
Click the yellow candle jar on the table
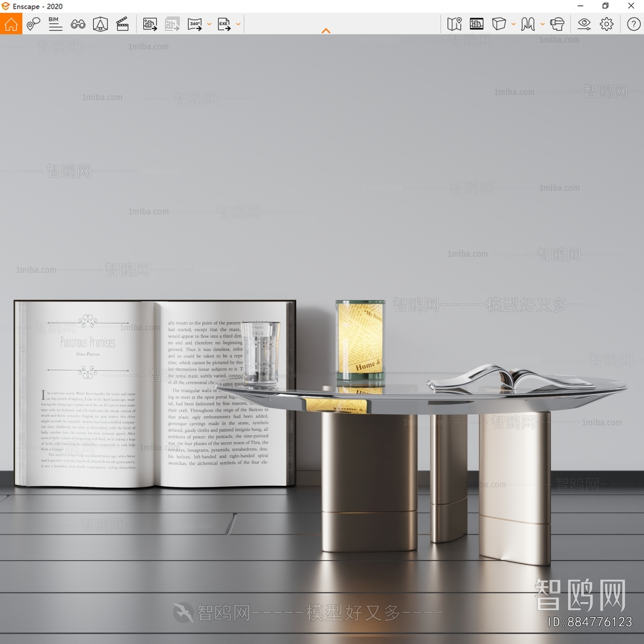[x=360, y=340]
